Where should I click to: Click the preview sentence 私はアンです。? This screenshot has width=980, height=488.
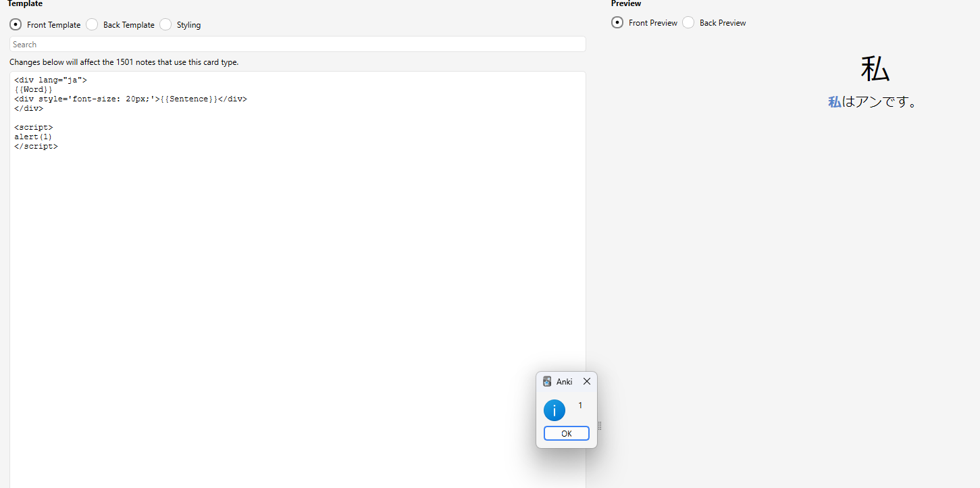[872, 102]
